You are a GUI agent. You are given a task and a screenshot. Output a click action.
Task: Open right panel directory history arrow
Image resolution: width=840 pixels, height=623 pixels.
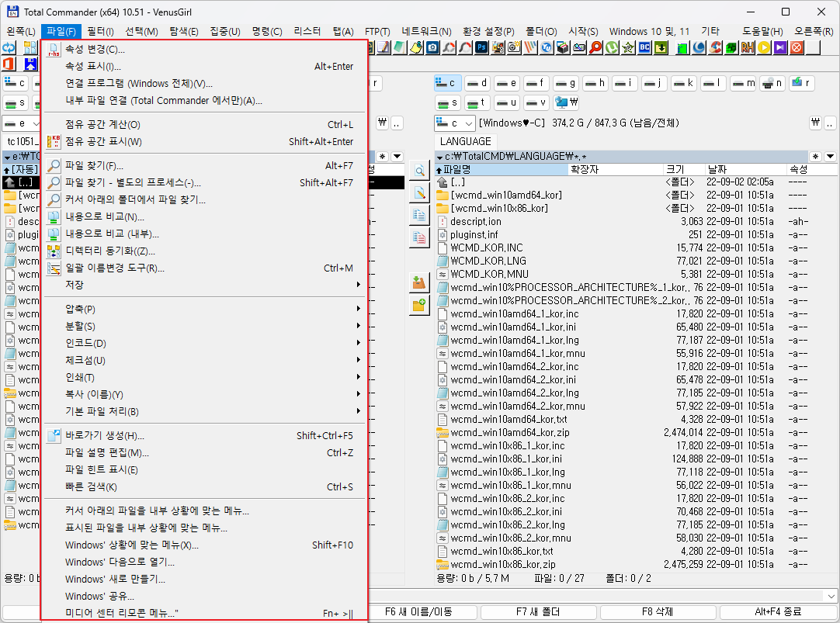830,156
